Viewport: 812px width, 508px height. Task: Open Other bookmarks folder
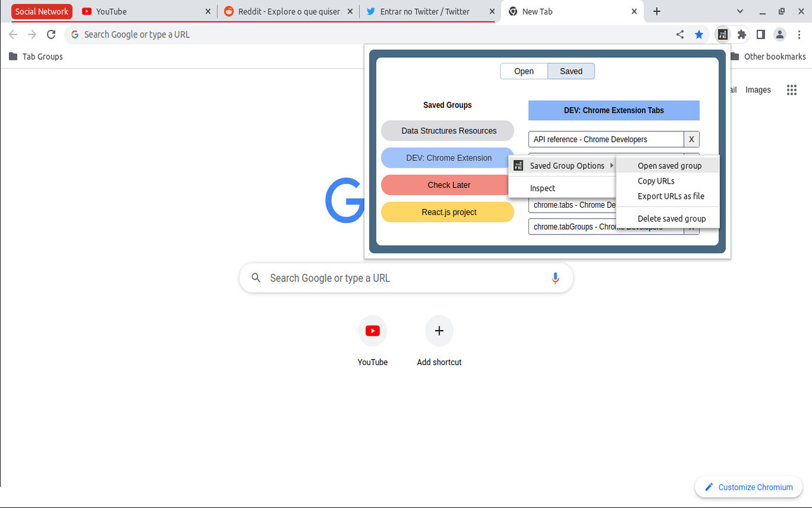[768, 57]
